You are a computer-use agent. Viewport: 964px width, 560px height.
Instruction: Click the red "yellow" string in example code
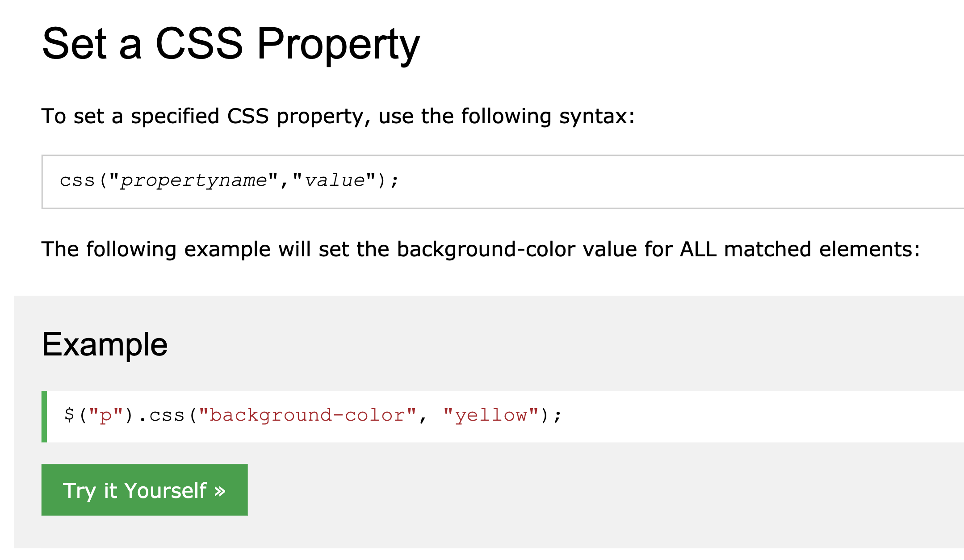(490, 416)
